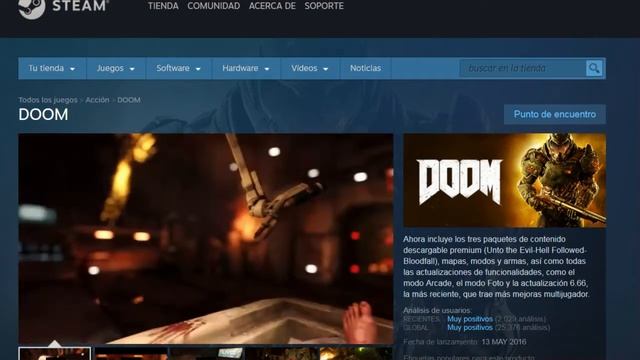Select the first highlighted media thumbnail
The image size is (640, 360).
click(x=55, y=353)
